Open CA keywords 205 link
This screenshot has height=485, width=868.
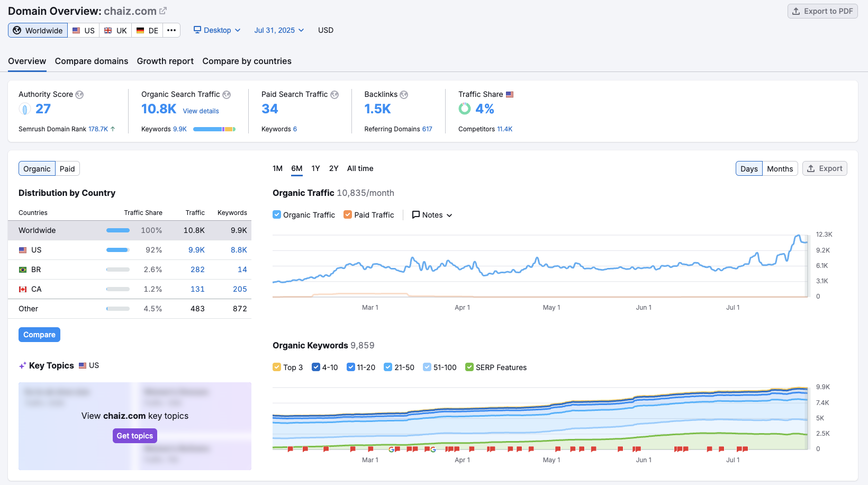click(240, 289)
